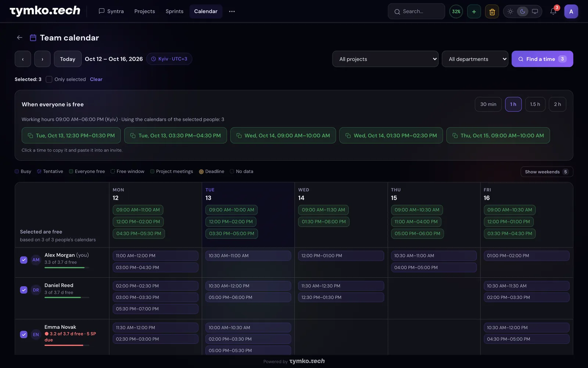The image size is (588, 368).
Task: Copy Tue, Oct 13, 03:30 PM–04:30 PM slot
Action: point(176,135)
